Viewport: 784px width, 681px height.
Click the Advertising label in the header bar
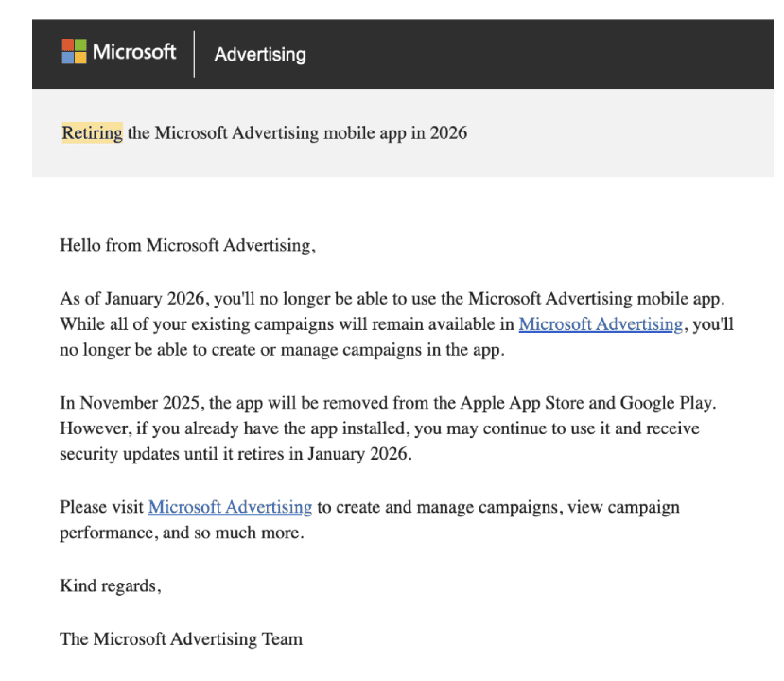click(259, 54)
